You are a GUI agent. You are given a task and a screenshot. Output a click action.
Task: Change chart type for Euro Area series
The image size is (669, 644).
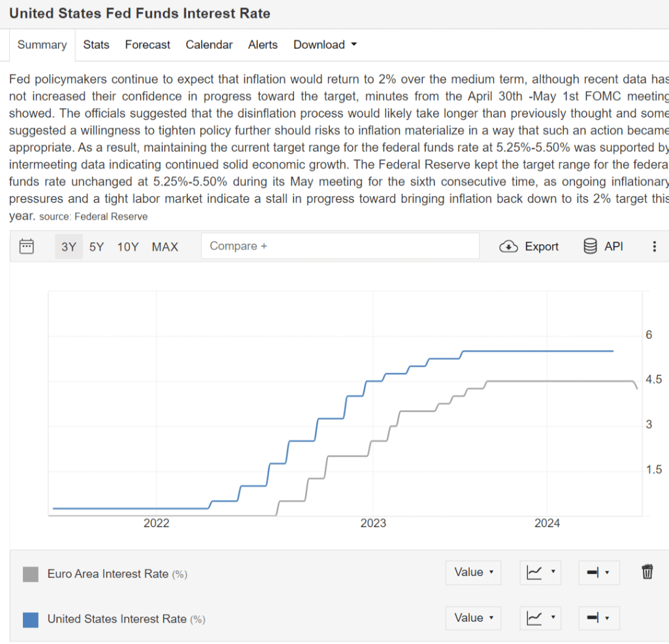pos(540,572)
